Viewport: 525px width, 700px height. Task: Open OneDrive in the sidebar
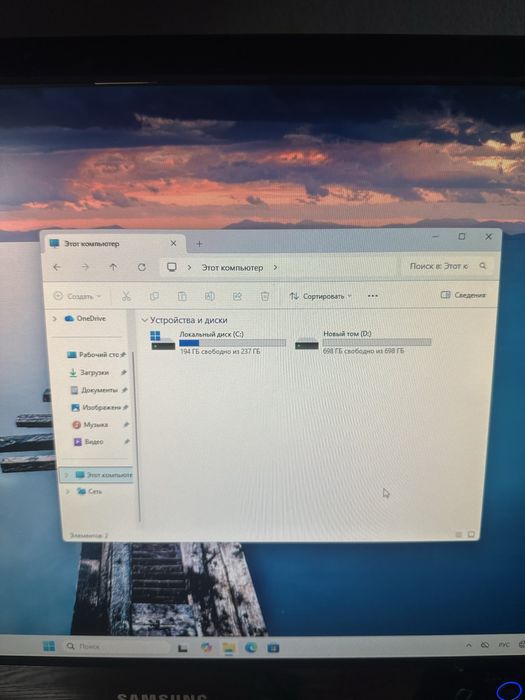pos(86,318)
